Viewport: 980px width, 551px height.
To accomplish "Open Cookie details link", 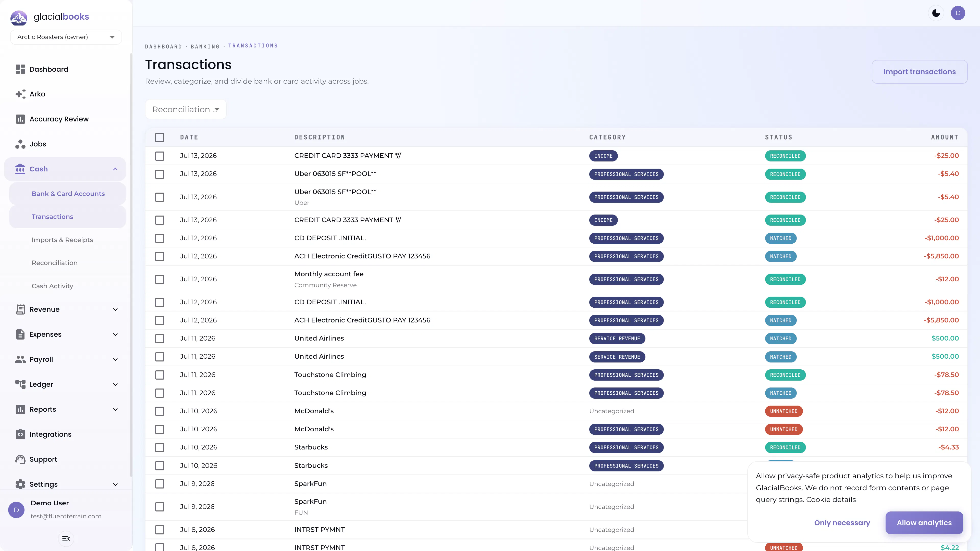I will pyautogui.click(x=831, y=500).
